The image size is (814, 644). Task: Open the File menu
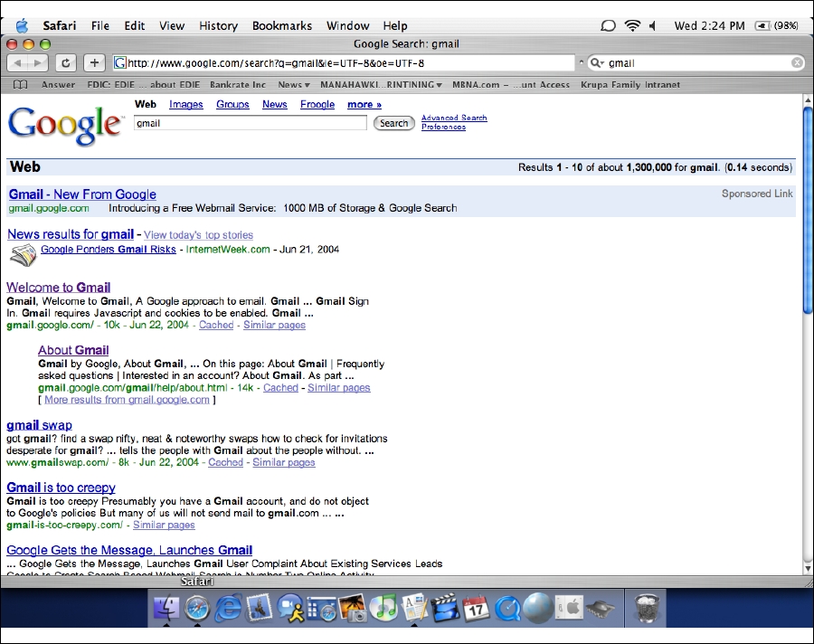pyautogui.click(x=100, y=25)
